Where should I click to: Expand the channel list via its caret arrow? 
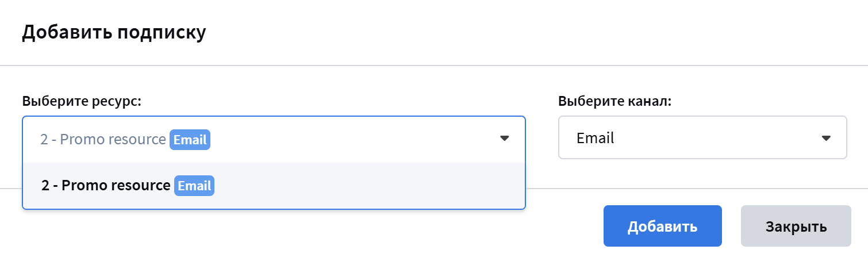click(826, 139)
